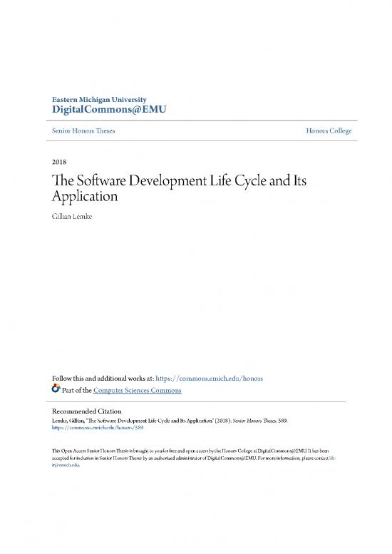The height and width of the screenshot is (554, 392).
Task: Click 'Follow this and additional works at' text
Action: [x=103, y=379]
